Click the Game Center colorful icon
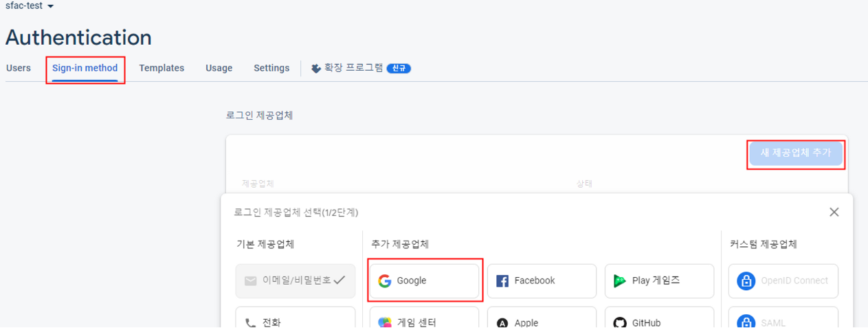 [385, 322]
